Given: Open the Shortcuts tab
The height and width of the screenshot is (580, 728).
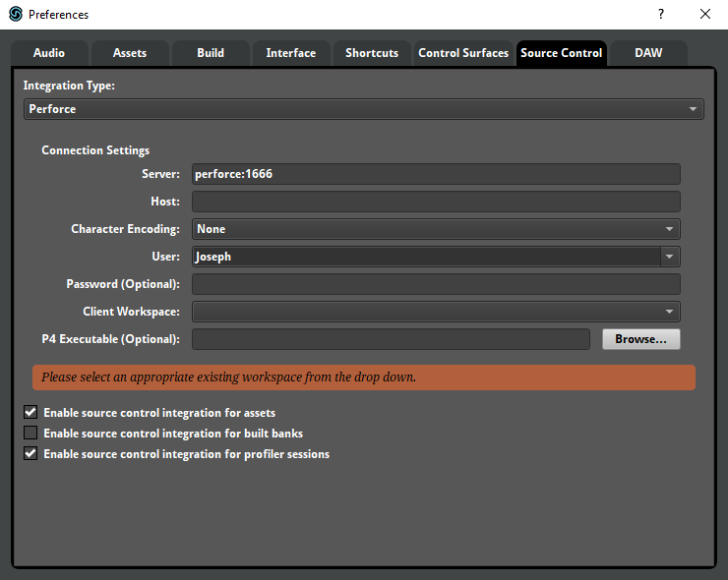Looking at the screenshot, I should pos(372,53).
